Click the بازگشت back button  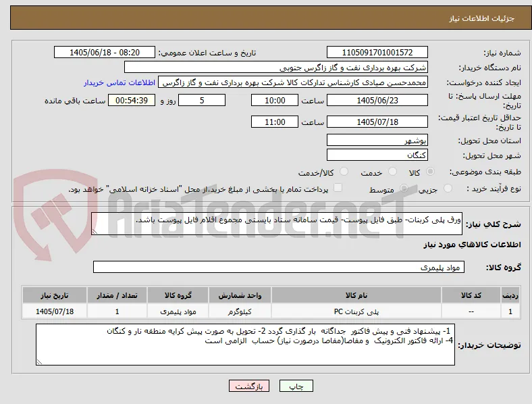[249, 386]
